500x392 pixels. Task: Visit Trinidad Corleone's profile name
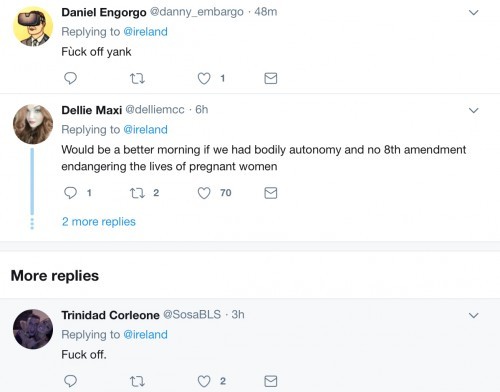tap(110, 315)
